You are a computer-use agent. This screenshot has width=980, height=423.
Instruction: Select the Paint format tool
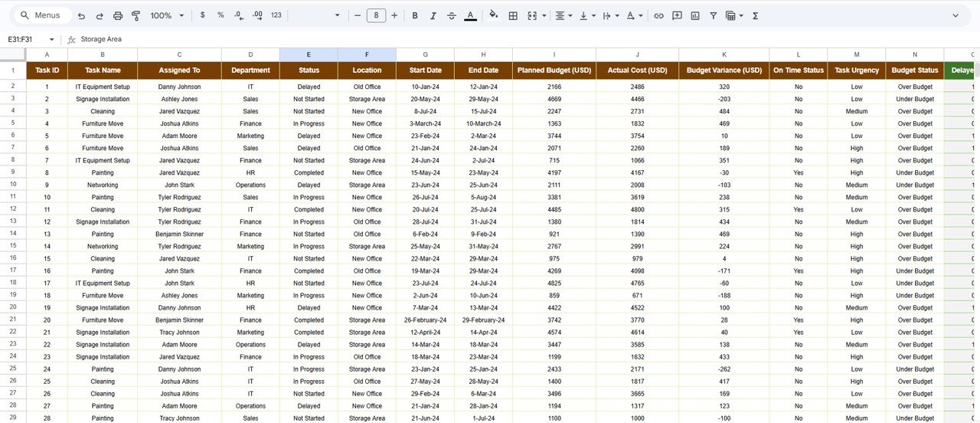[x=136, y=15]
